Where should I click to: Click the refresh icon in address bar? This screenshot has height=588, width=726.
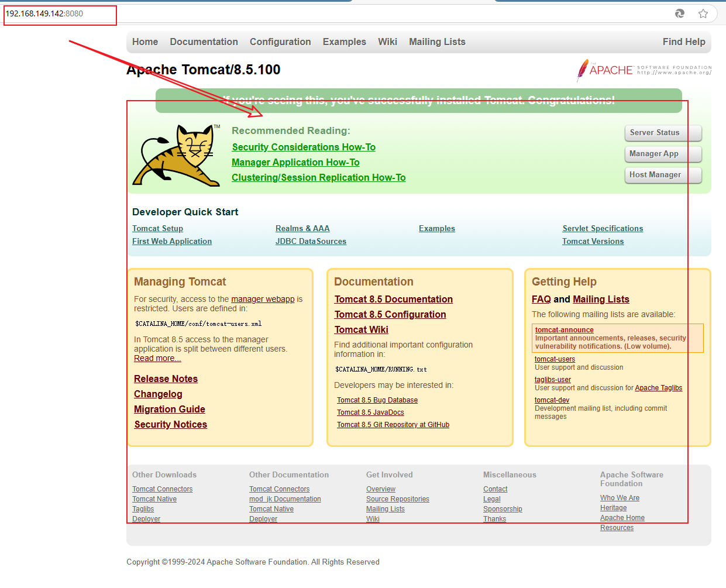click(680, 13)
